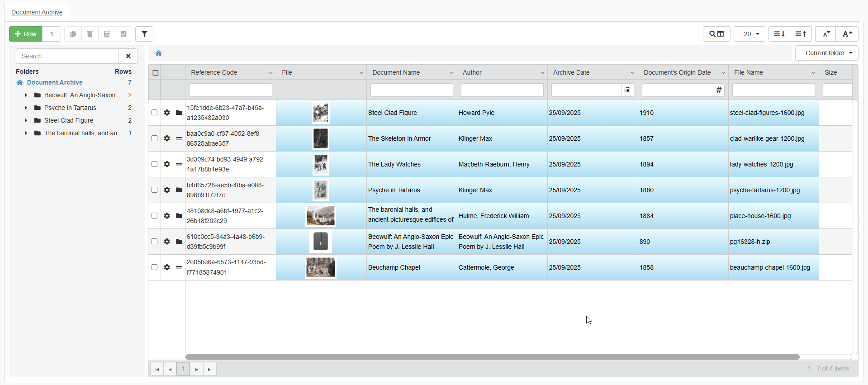Click the calculator toolbar icon

(107, 34)
